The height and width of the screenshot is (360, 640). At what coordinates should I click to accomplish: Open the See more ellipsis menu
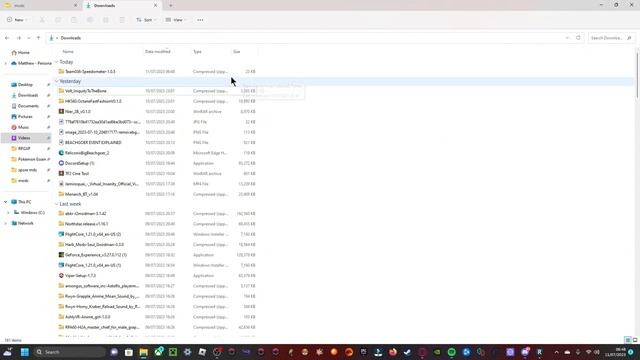(x=200, y=20)
